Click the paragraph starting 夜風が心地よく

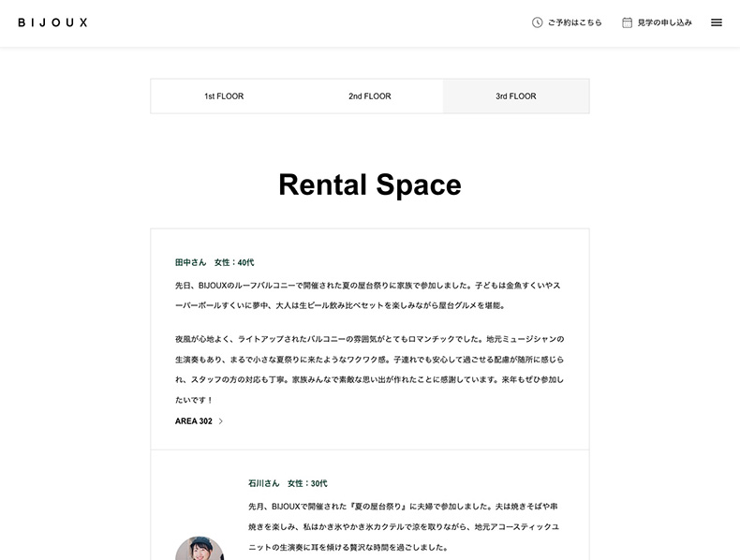click(x=369, y=369)
